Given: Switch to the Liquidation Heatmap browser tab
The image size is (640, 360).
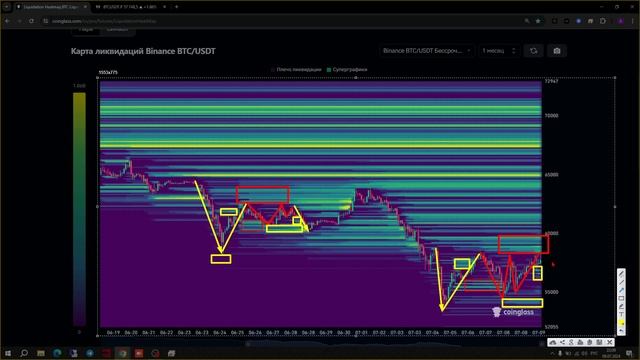Looking at the screenshot, I should coord(51,7).
